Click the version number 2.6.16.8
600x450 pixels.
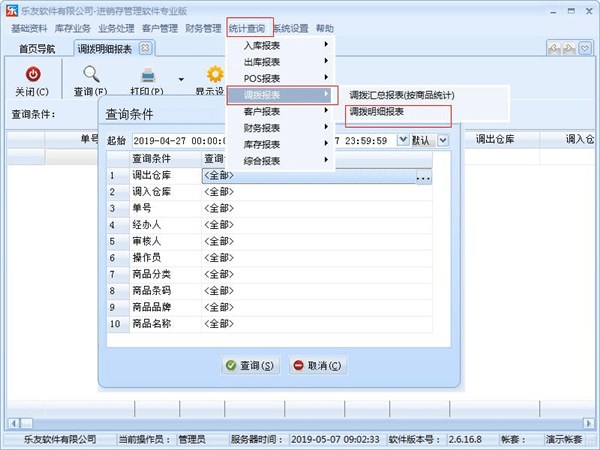point(465,439)
